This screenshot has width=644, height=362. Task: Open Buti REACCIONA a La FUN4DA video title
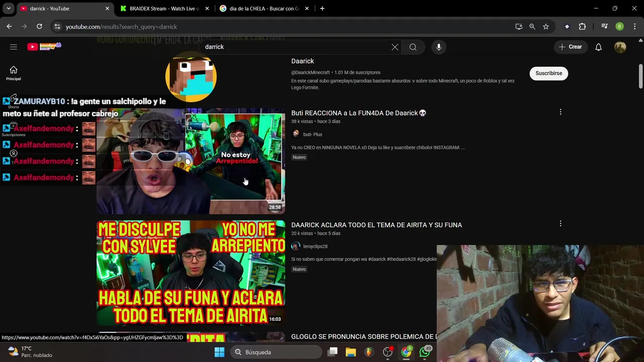(x=359, y=113)
